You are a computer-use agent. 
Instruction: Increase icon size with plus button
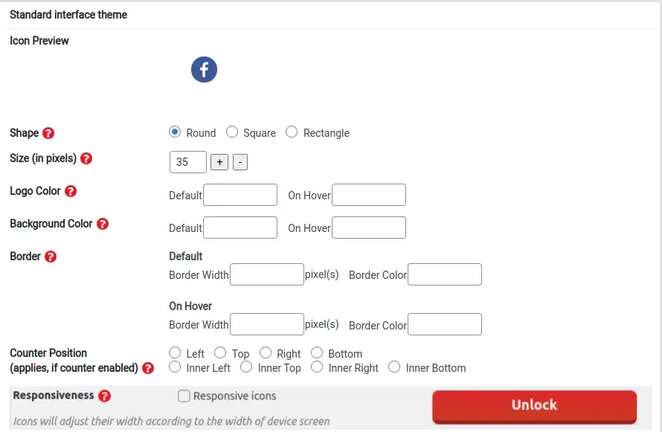(220, 162)
